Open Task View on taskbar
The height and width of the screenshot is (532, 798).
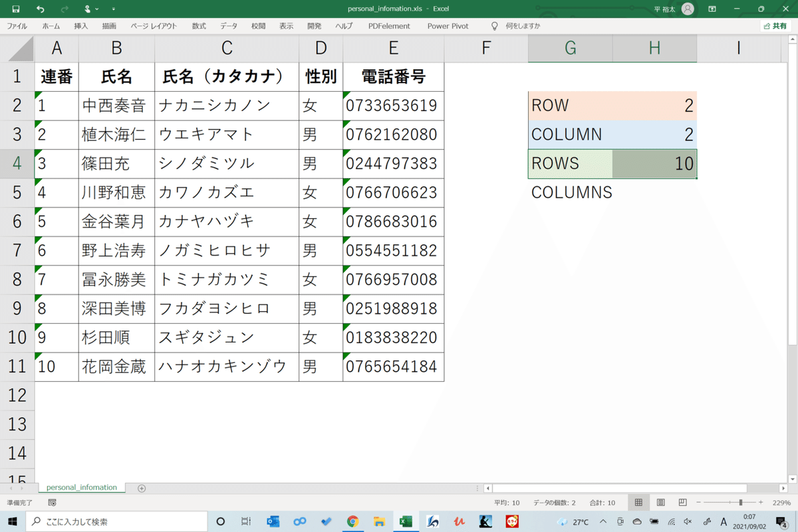(x=246, y=521)
